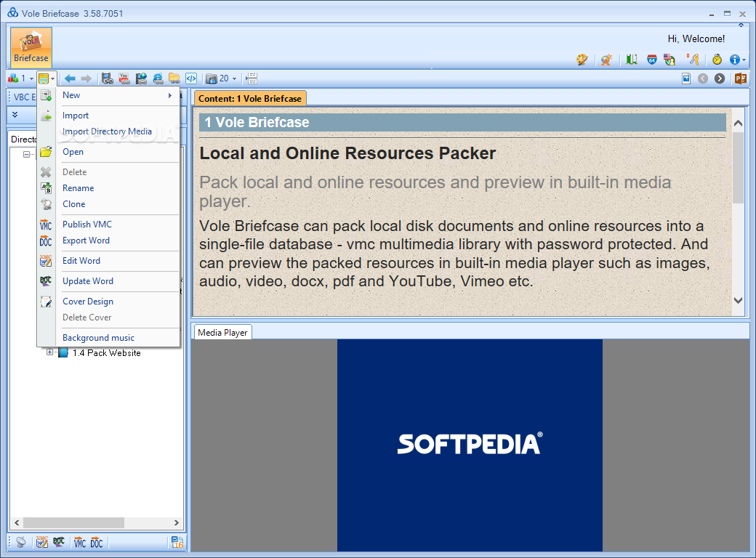This screenshot has width=756, height=558.
Task: Choose Import from the menu
Action: coord(108,116)
